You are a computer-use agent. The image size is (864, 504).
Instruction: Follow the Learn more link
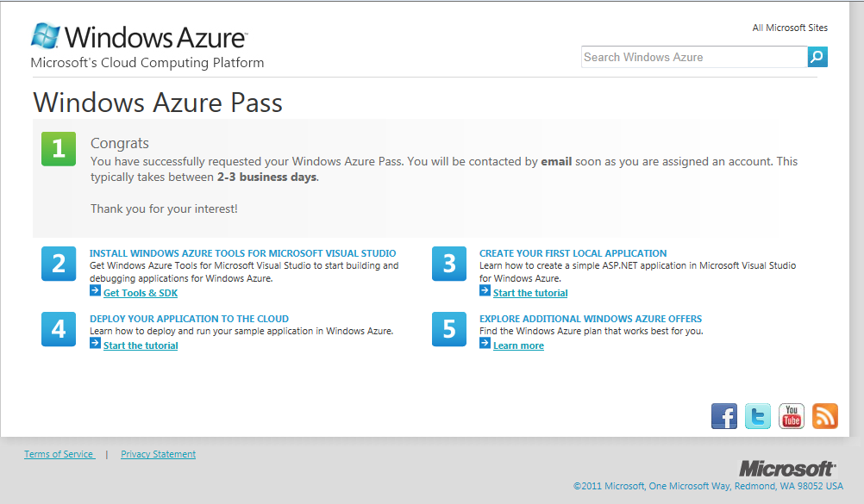click(x=518, y=345)
